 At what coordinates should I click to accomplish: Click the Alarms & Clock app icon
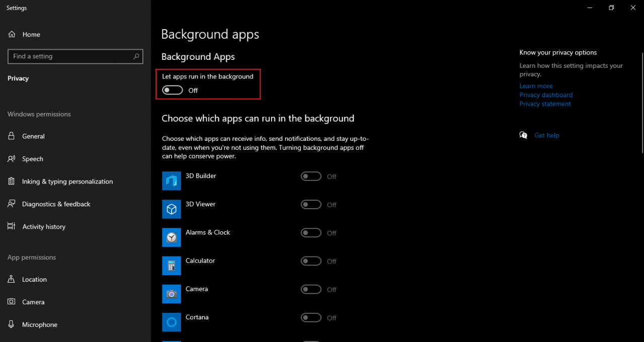pyautogui.click(x=172, y=237)
